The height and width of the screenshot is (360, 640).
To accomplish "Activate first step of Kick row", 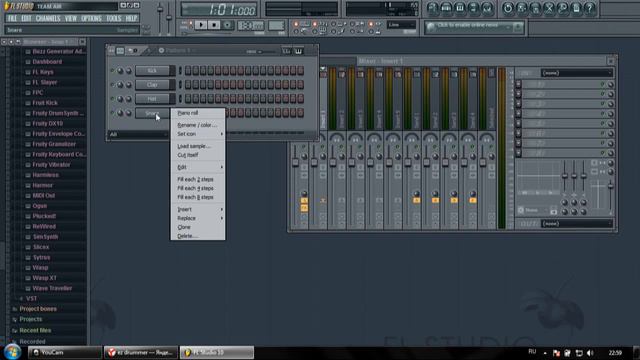I will pos(188,71).
